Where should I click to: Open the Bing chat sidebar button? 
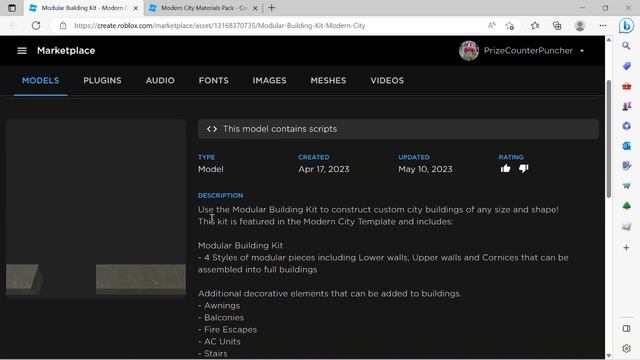click(626, 26)
